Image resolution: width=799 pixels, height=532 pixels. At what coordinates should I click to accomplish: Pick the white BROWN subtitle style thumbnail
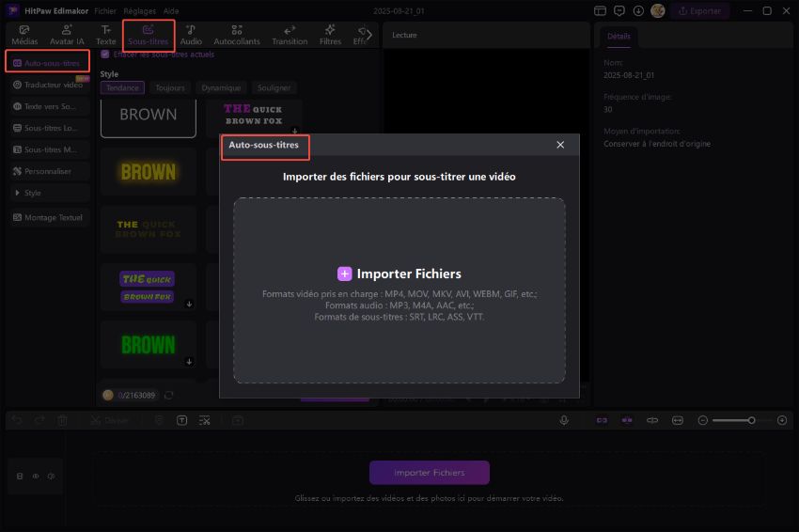[x=149, y=117]
